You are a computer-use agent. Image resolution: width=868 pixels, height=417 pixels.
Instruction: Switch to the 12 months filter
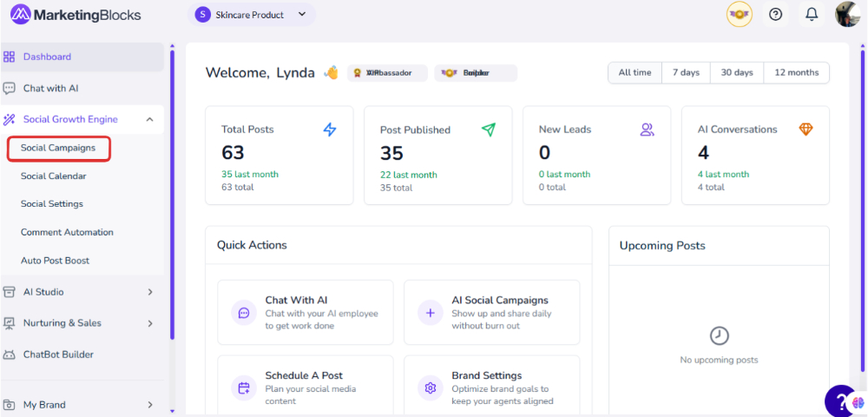click(796, 73)
